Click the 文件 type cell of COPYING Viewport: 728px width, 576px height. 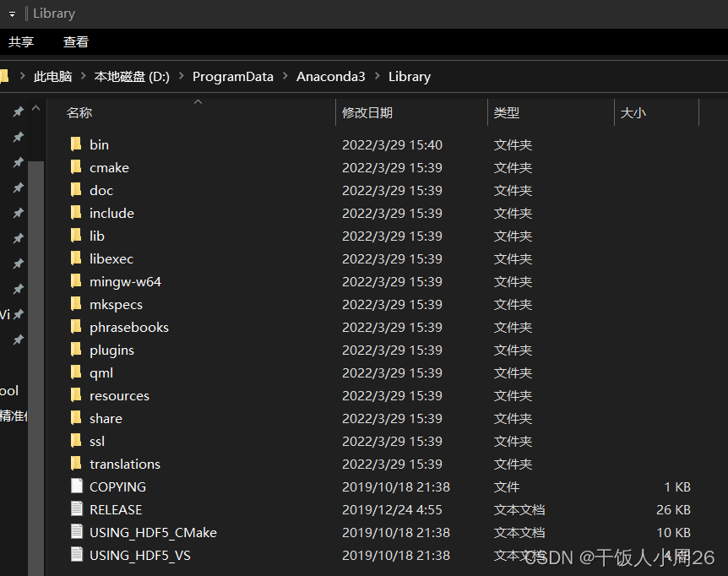pyautogui.click(x=507, y=486)
